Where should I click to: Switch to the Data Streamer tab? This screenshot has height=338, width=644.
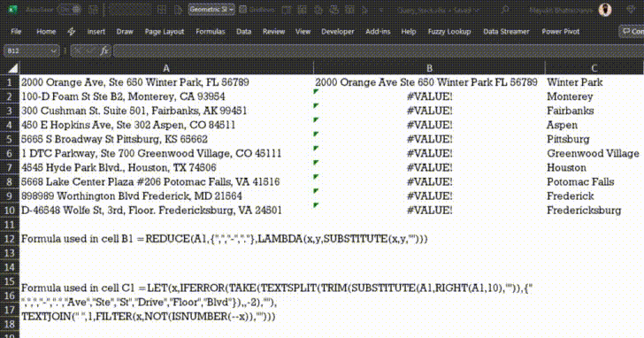point(506,32)
